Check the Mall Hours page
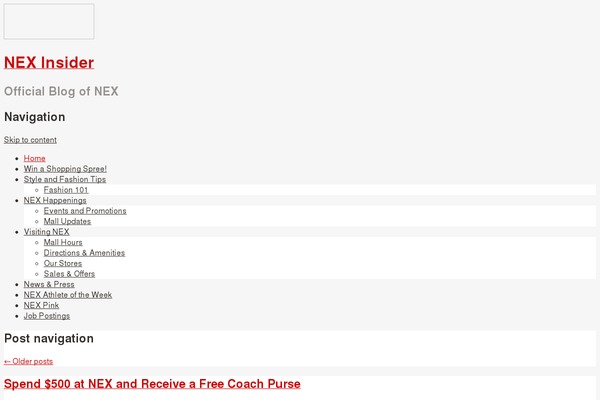The height and width of the screenshot is (400, 600). [63, 242]
